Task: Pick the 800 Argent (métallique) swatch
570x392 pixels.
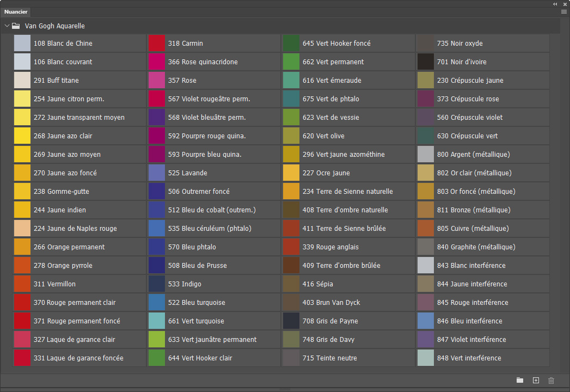Action: [426, 154]
